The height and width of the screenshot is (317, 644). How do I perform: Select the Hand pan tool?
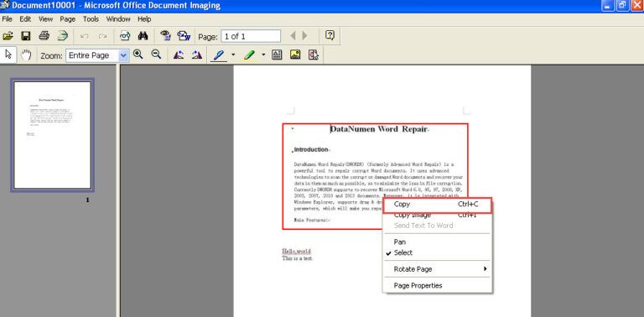(26, 55)
